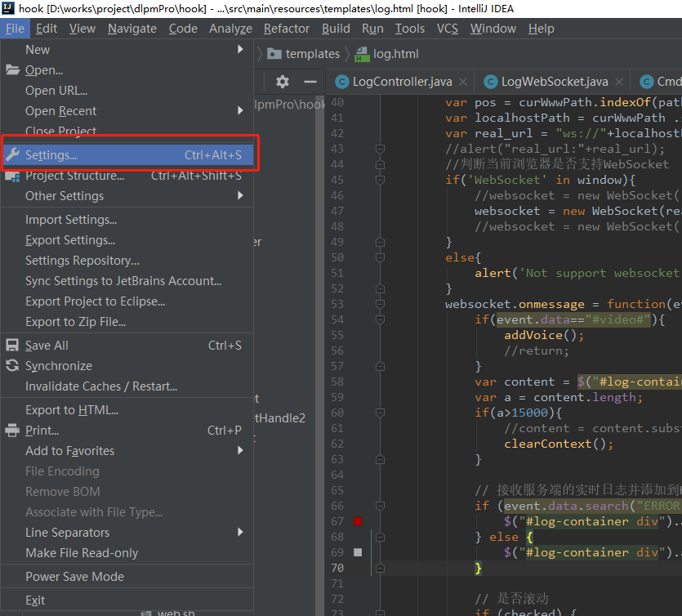Collapse code fold marker at line 66
682x616 pixels.
(380, 506)
